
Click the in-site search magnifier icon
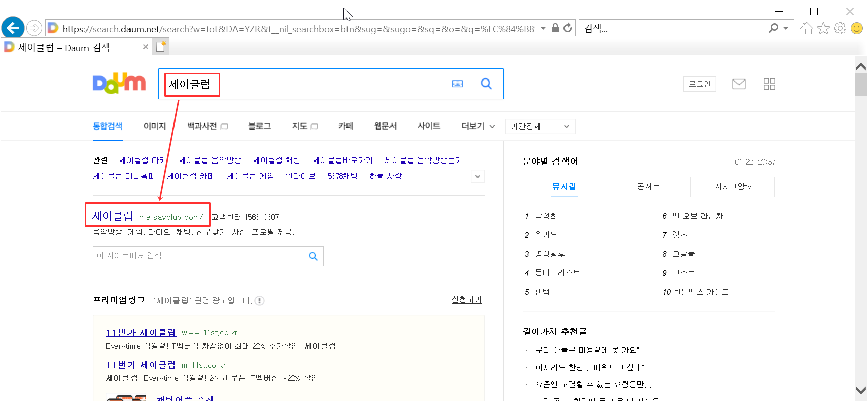click(x=313, y=256)
